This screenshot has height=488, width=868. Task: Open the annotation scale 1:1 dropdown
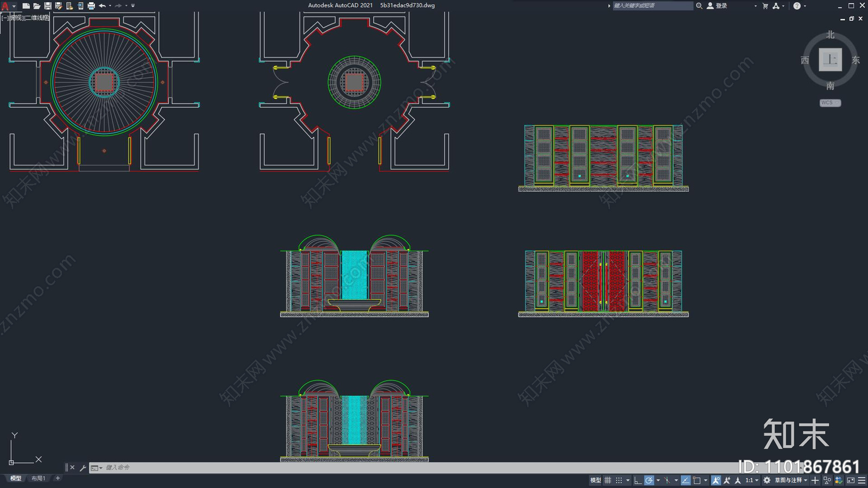(x=752, y=480)
